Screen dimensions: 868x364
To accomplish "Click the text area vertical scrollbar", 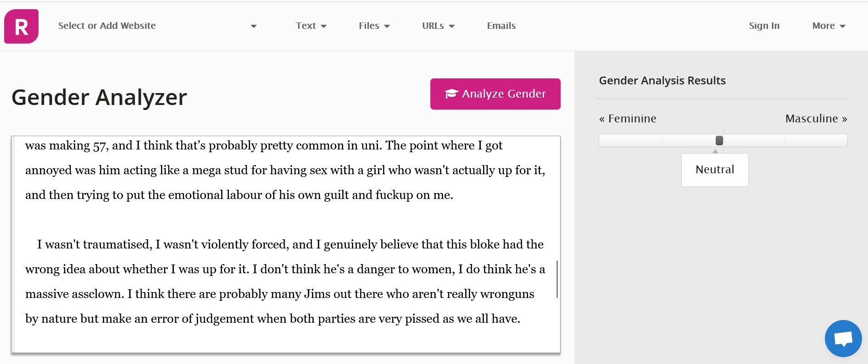I will pyautogui.click(x=557, y=279).
